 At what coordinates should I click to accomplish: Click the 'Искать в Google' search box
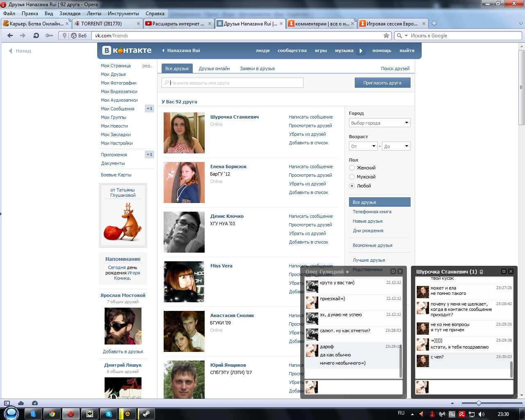[x=459, y=36]
